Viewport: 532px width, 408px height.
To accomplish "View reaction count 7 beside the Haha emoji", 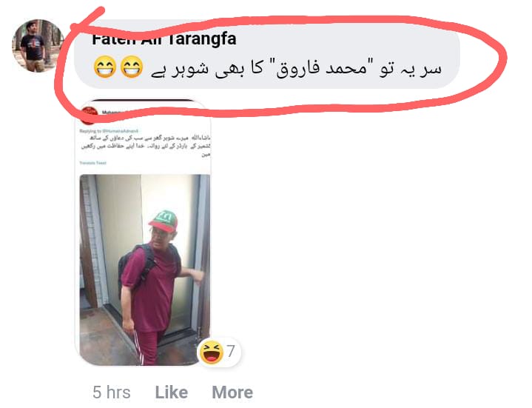I will click(x=231, y=351).
